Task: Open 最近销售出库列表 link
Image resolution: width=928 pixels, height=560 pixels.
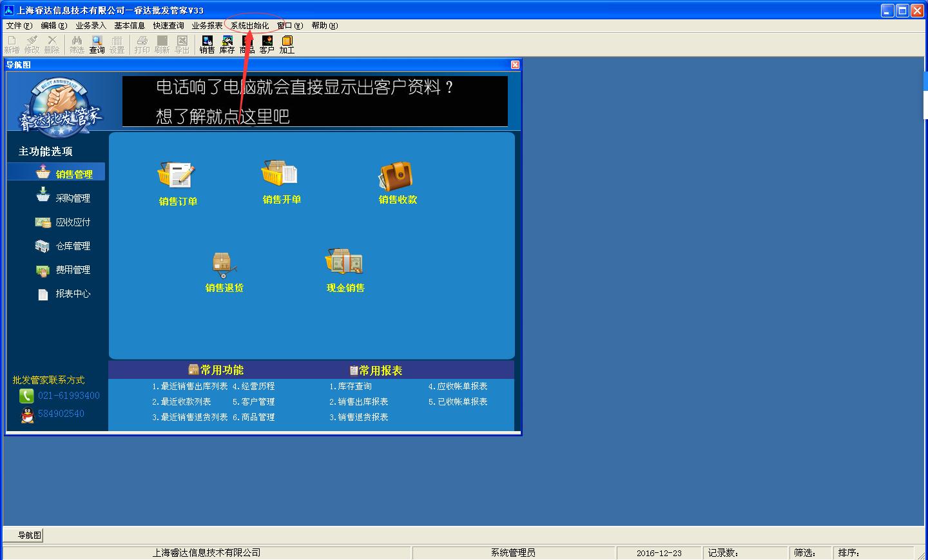Action: click(190, 387)
